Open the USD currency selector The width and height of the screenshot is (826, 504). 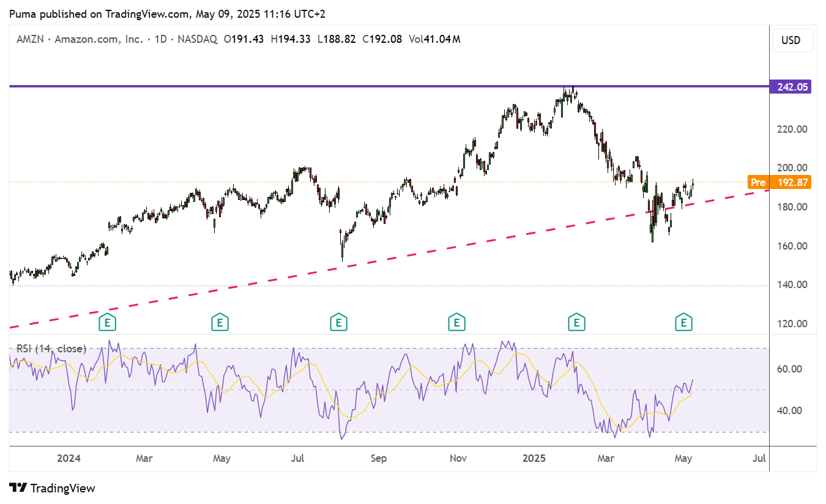coord(791,40)
